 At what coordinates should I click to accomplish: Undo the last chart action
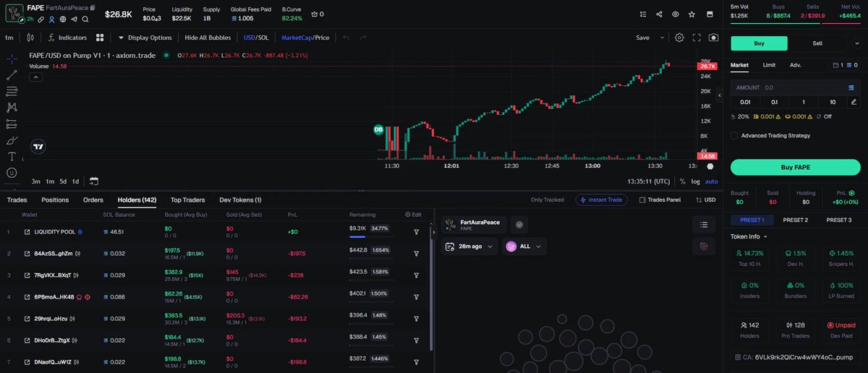[346, 38]
